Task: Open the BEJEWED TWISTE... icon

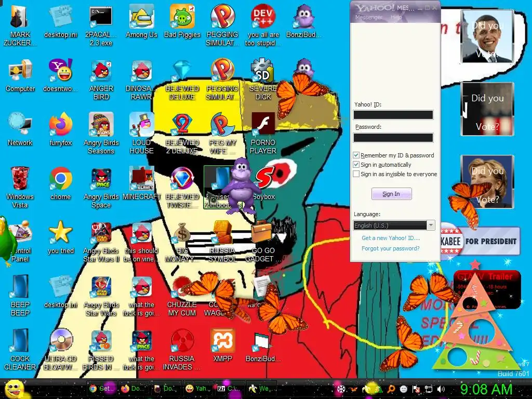Action: pyautogui.click(x=182, y=187)
